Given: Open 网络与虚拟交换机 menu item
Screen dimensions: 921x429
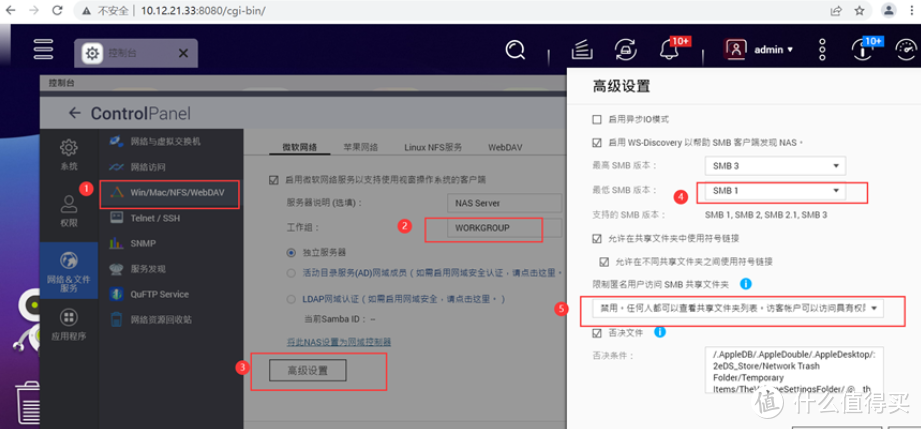Looking at the screenshot, I should pos(170,142).
